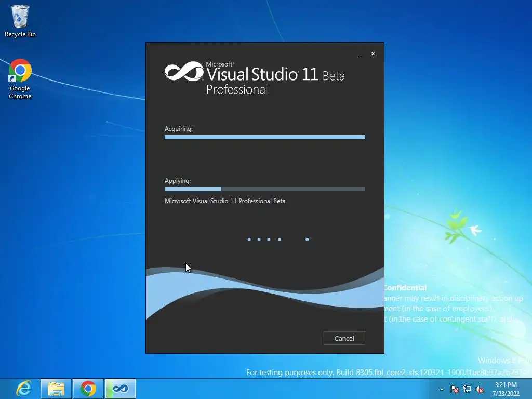Open File Explorer from the taskbar
The height and width of the screenshot is (399, 532).
tap(56, 389)
